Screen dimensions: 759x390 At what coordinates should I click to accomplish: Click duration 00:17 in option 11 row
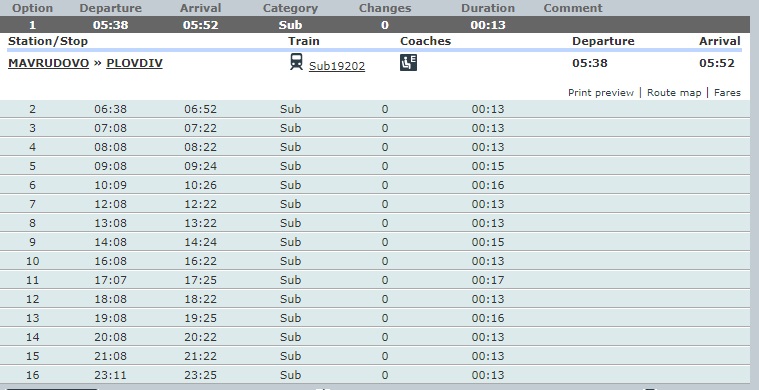click(x=488, y=280)
